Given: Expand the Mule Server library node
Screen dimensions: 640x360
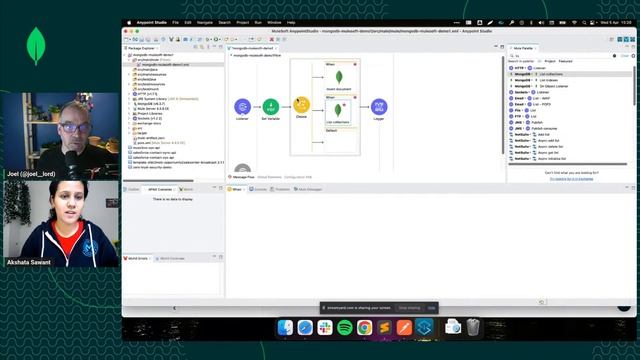Looking at the screenshot, I should pyautogui.click(x=129, y=109).
